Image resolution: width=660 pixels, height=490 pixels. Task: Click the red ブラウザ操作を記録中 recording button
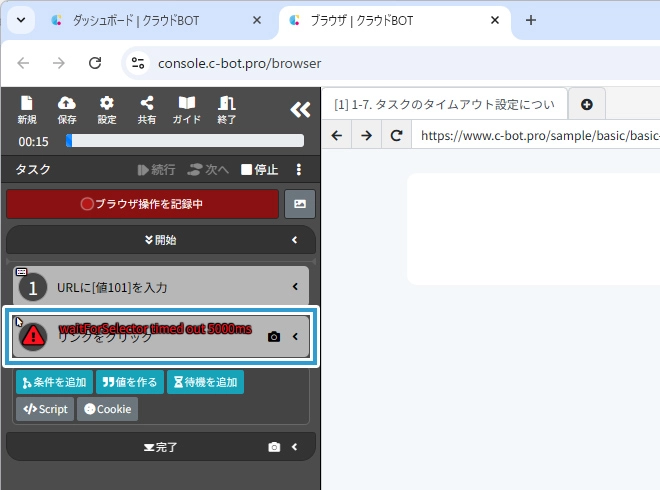pyautogui.click(x=142, y=204)
